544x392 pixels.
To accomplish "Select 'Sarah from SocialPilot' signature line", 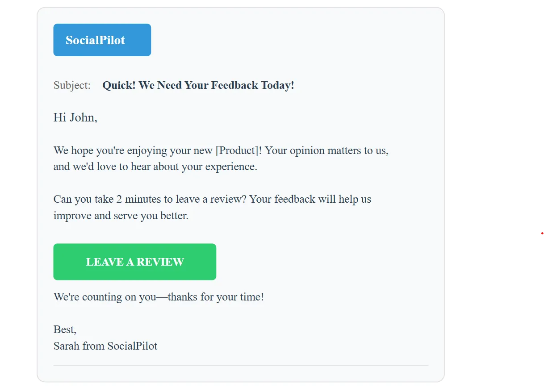I will click(105, 346).
